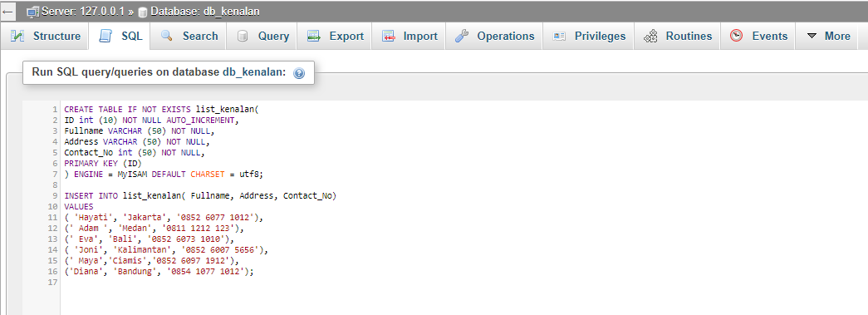Click the Routines gears icon
868x315 pixels.
pyautogui.click(x=650, y=36)
